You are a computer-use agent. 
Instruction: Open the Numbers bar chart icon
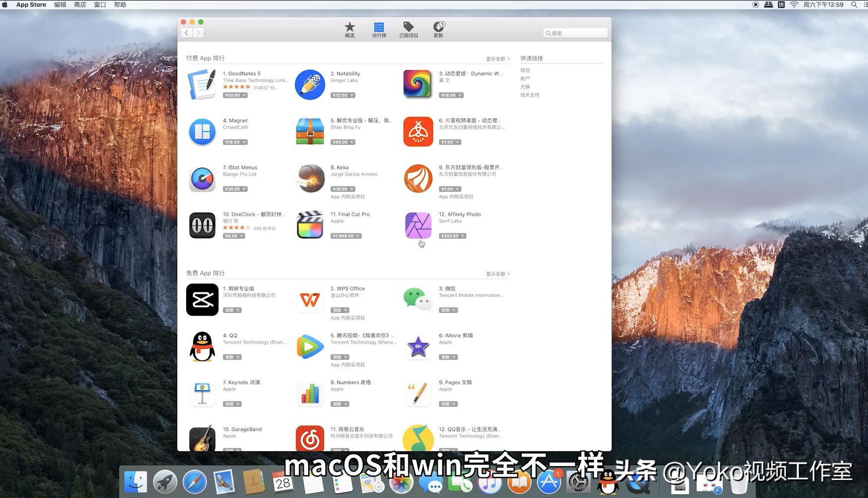click(310, 393)
